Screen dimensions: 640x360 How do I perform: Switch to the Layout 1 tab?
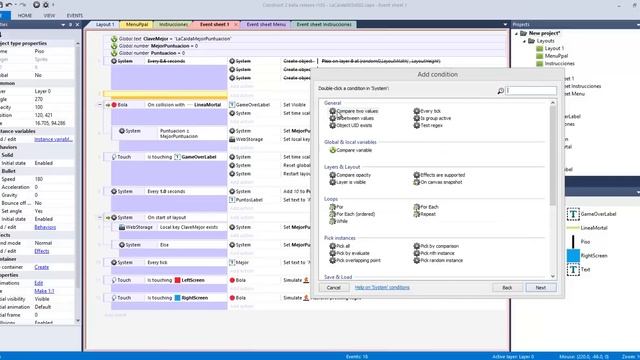pos(106,24)
